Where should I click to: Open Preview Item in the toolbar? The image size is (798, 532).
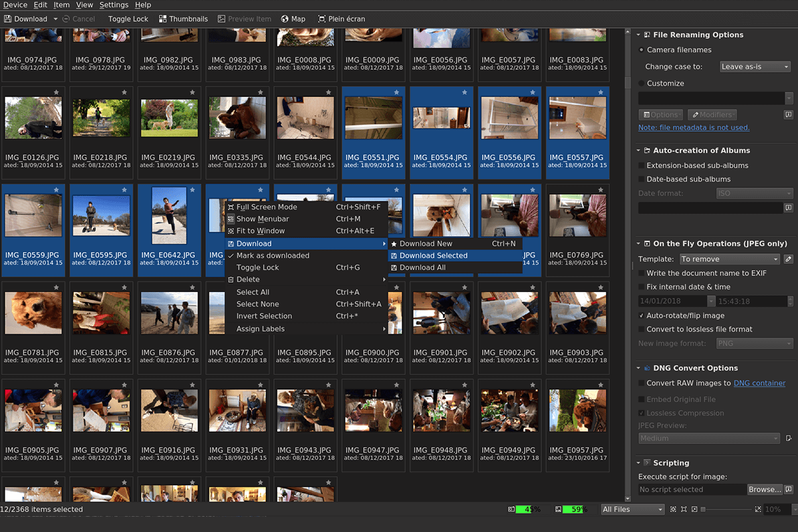click(244, 19)
